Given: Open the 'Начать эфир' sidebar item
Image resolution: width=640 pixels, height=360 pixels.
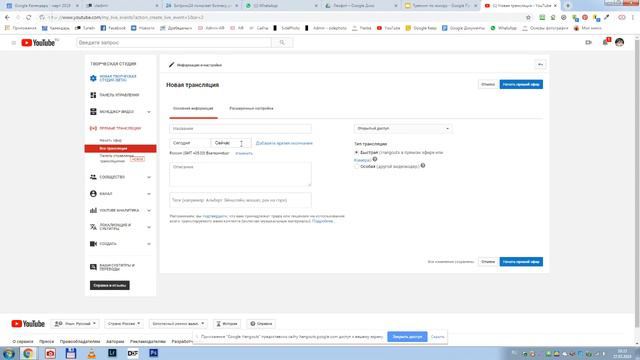Looking at the screenshot, I should [x=110, y=140].
